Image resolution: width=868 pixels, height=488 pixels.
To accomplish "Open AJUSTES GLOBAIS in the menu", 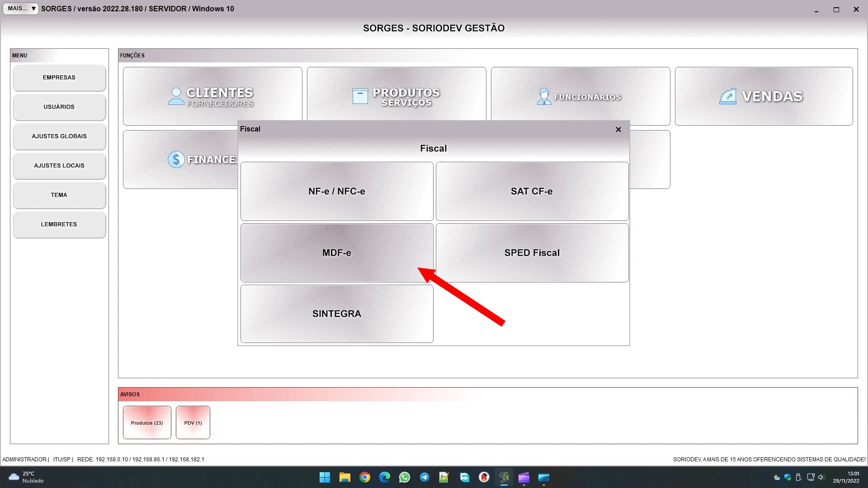I will [x=59, y=136].
